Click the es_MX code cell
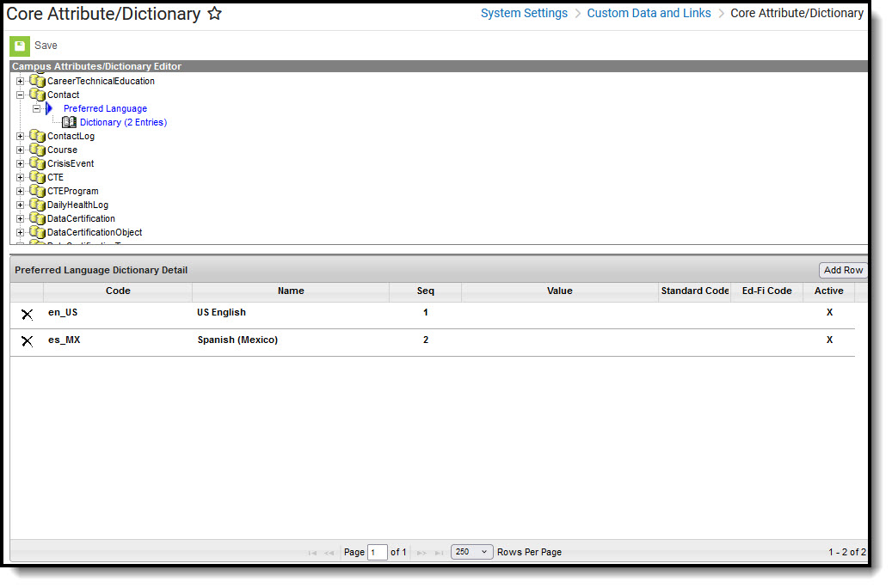This screenshot has height=588, width=892. 65,340
